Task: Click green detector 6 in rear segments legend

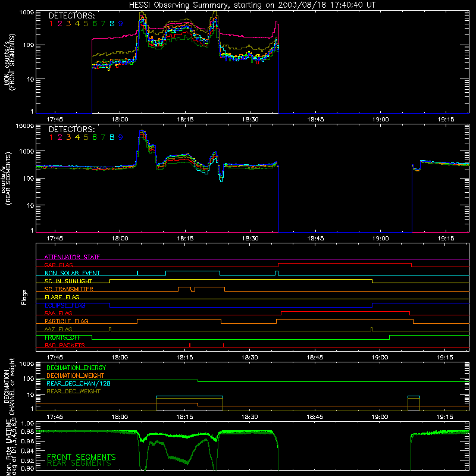Action: coord(95,137)
